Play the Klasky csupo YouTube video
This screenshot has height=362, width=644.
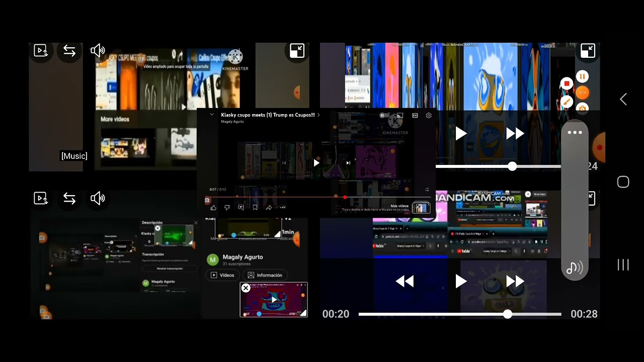coord(316,163)
